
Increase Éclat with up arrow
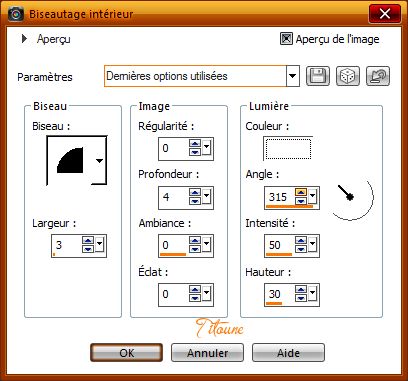click(195, 290)
